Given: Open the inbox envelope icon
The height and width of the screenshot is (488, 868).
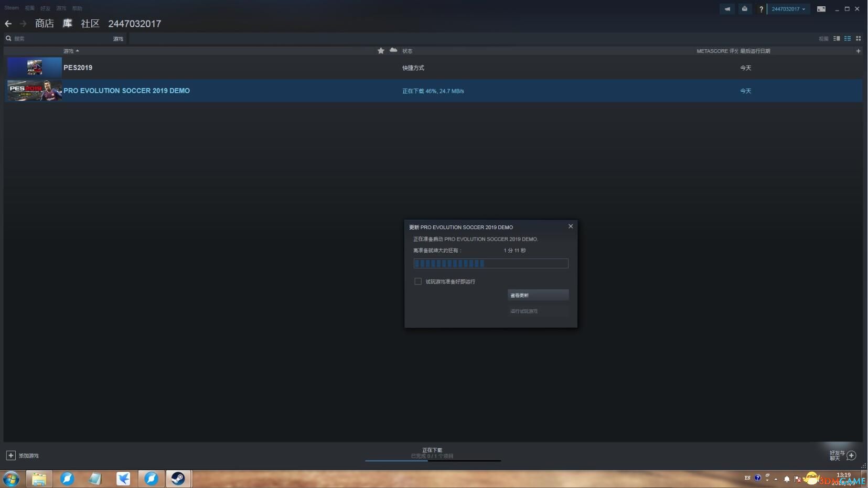Looking at the screenshot, I should click(x=744, y=9).
